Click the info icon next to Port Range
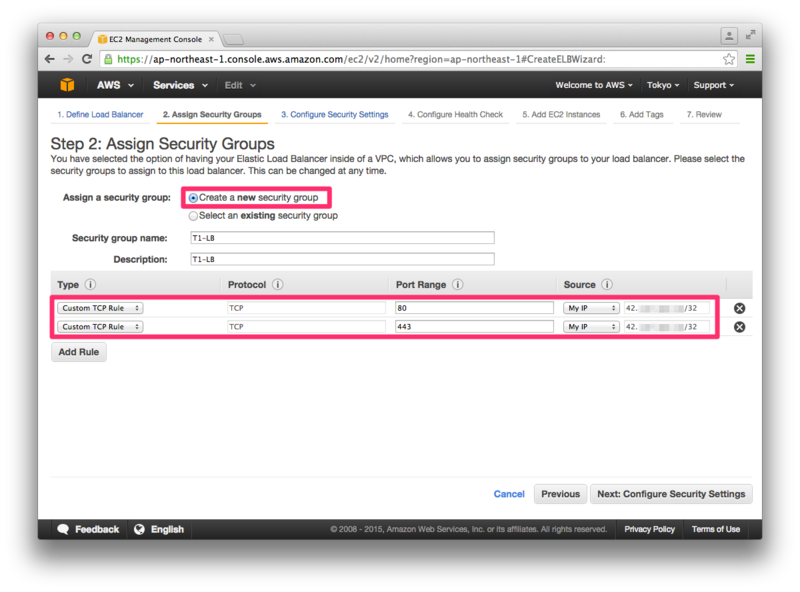 [x=458, y=284]
